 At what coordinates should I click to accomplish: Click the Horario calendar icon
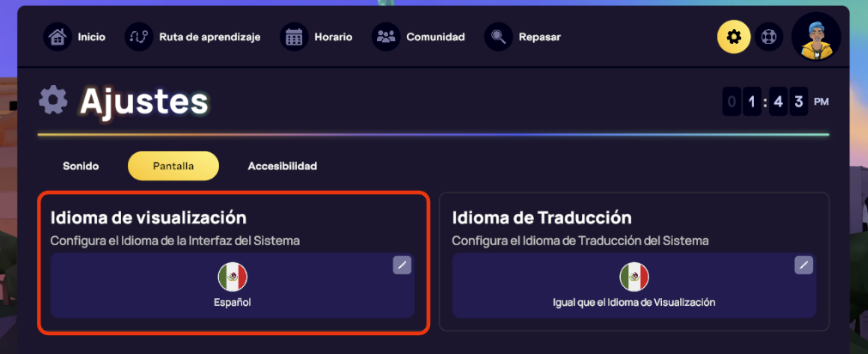tap(294, 37)
